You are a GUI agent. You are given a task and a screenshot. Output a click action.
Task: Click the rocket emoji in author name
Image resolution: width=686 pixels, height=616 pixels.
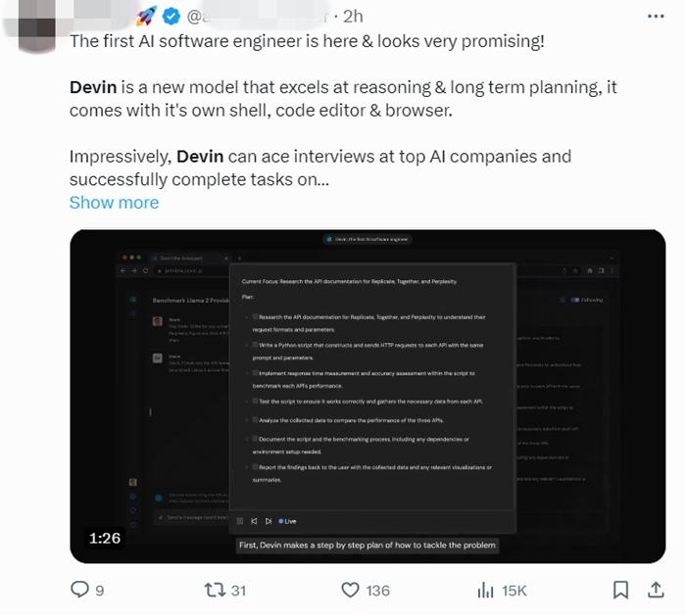pos(146,17)
